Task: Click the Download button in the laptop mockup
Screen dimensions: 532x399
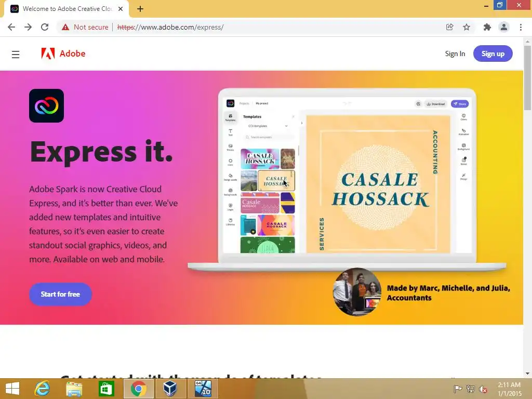Action: click(436, 104)
